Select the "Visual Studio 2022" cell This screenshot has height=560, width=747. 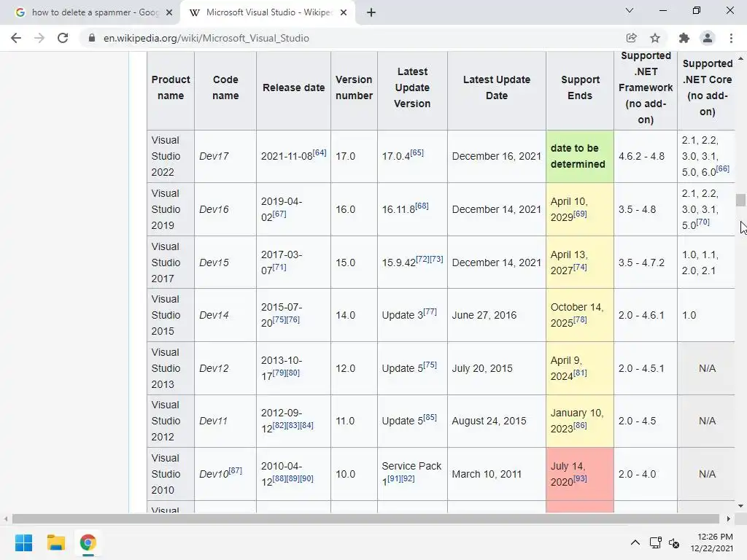pos(171,156)
